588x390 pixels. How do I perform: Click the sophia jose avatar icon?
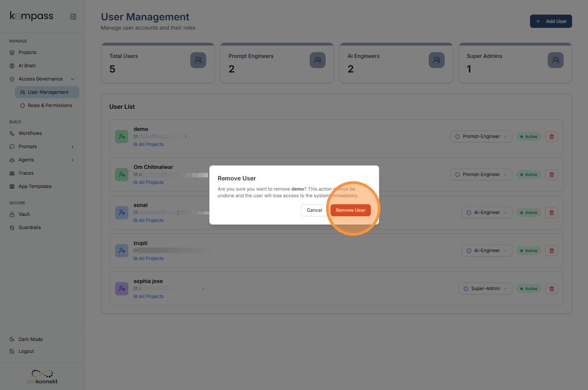[122, 289]
